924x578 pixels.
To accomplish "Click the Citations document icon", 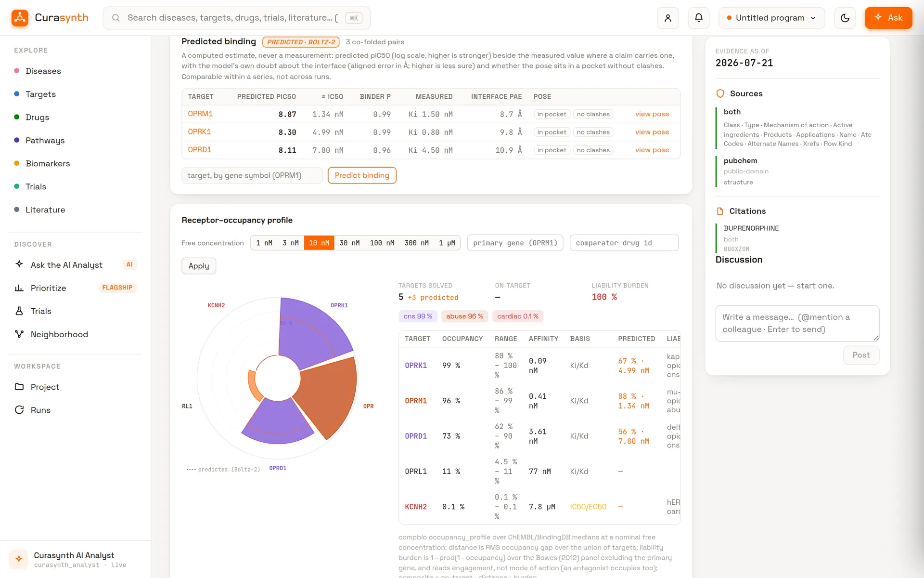I will tap(720, 211).
